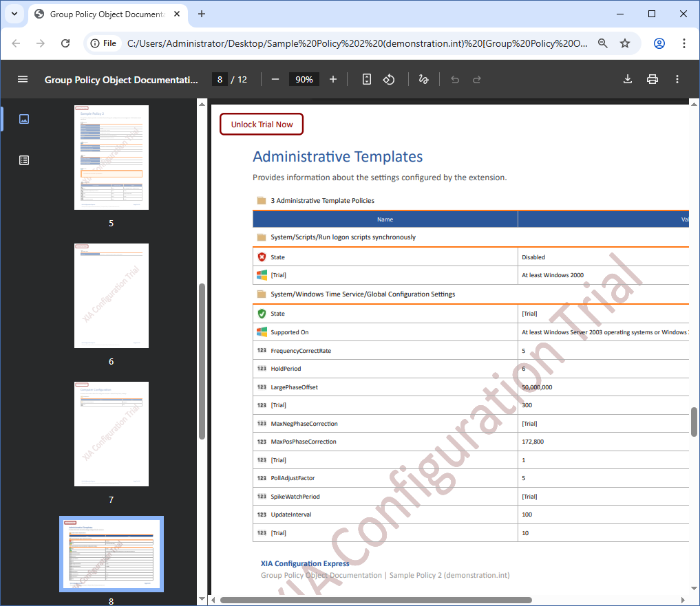Click the UpdateInterval row name

tap(291, 515)
